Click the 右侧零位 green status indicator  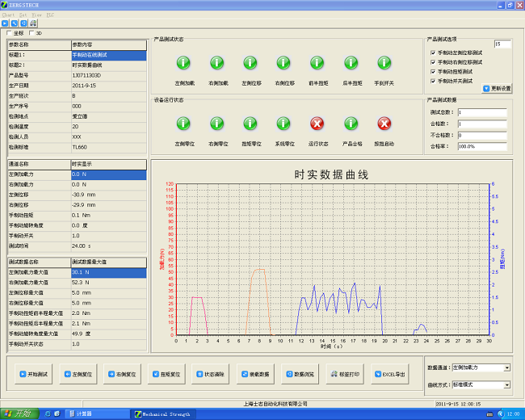coord(217,124)
